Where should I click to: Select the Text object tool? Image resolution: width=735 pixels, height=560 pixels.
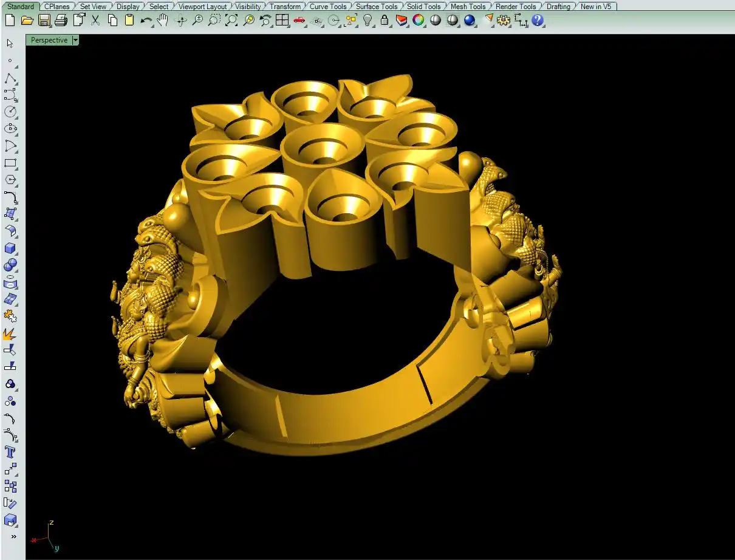pos(10,452)
